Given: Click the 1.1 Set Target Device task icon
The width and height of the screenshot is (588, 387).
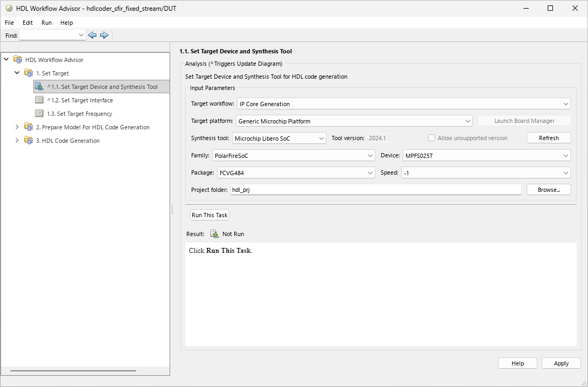Looking at the screenshot, I should coord(39,86).
